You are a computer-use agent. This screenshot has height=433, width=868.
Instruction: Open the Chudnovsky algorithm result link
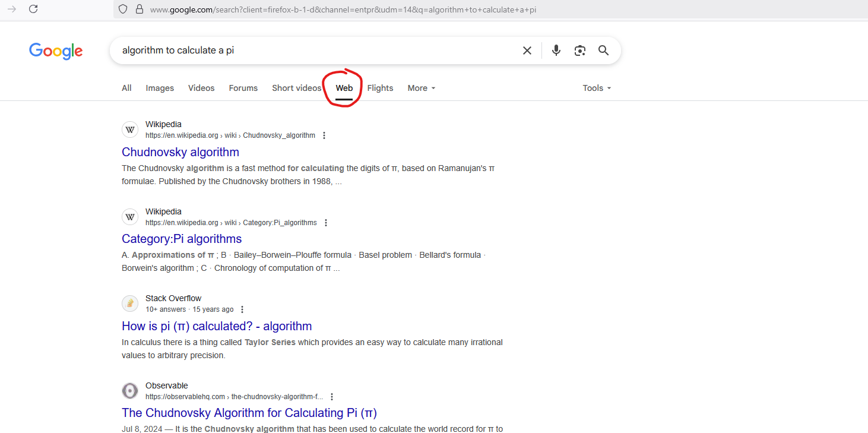tap(180, 152)
